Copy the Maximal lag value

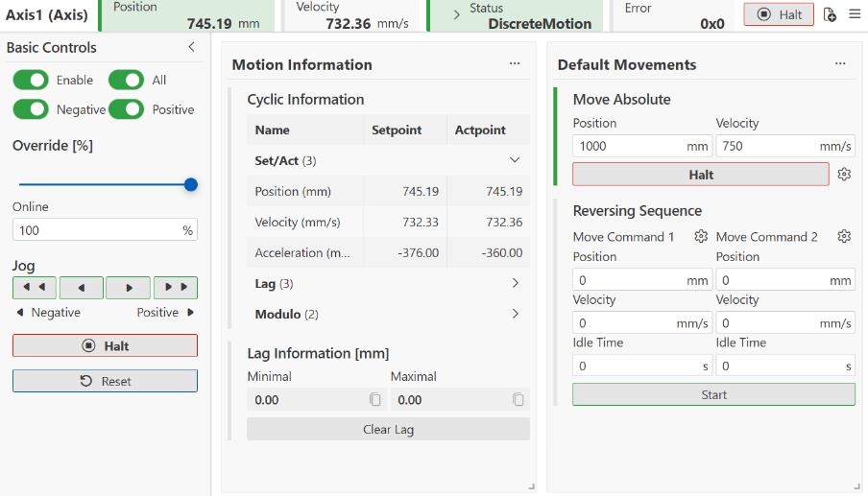[x=518, y=399]
